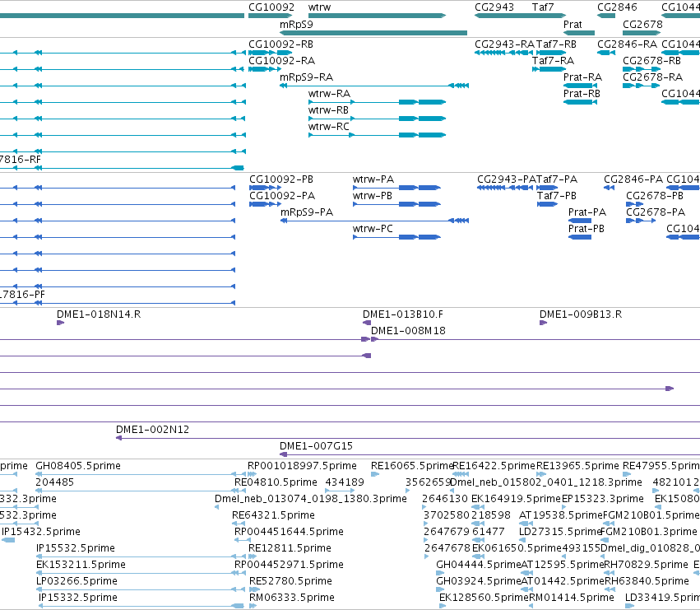The height and width of the screenshot is (610, 700).
Task: Select transcript CG10092-RA
Action: 281,61
